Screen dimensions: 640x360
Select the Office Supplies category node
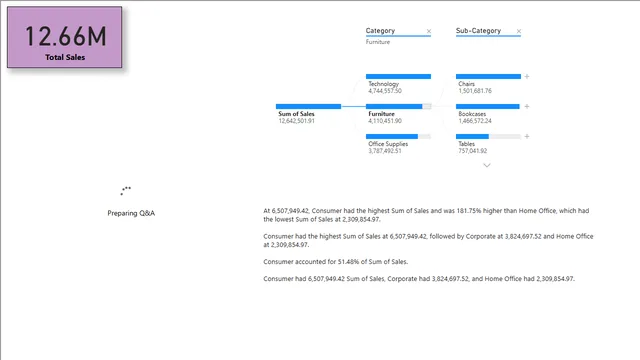point(398,144)
